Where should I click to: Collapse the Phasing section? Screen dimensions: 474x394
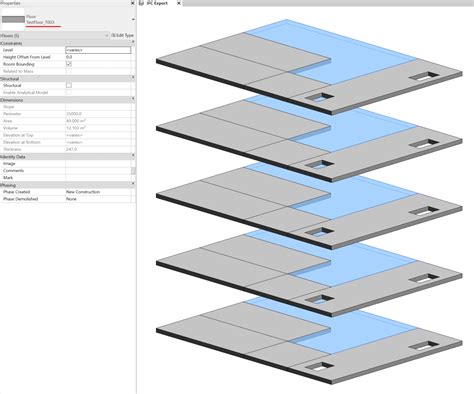[133, 184]
